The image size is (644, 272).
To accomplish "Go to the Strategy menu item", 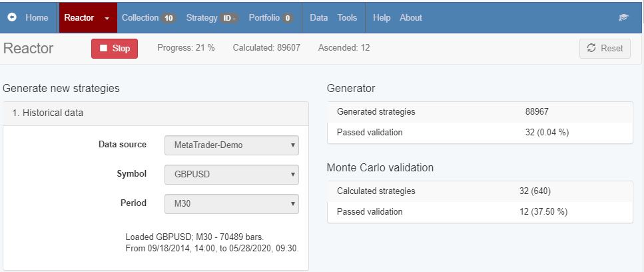I will [201, 18].
